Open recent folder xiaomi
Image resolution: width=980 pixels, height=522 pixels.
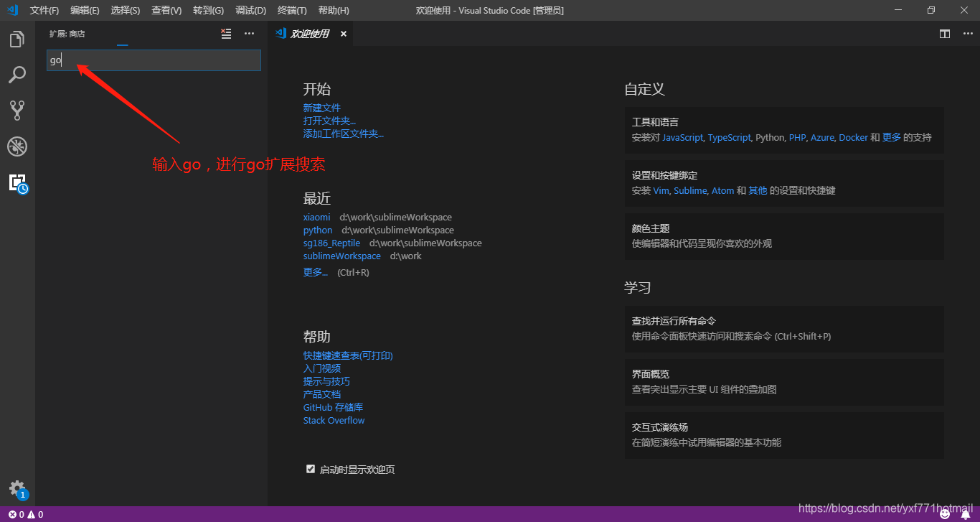[317, 217]
